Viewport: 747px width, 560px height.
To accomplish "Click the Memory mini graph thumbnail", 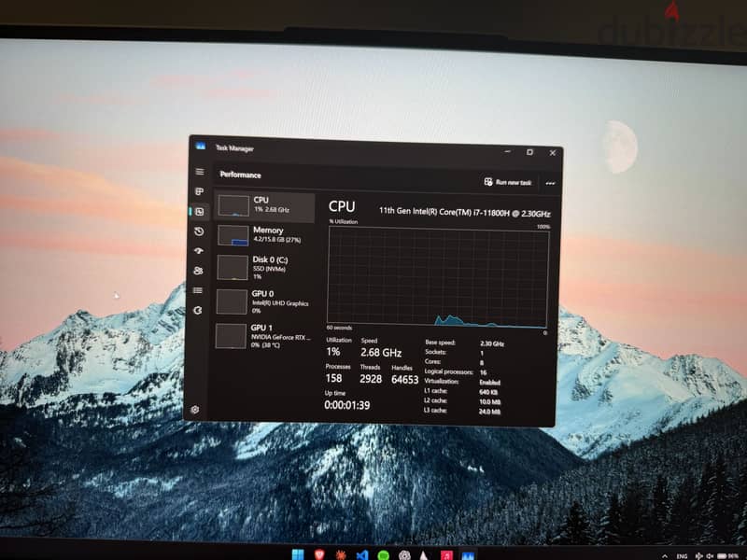I will (233, 235).
